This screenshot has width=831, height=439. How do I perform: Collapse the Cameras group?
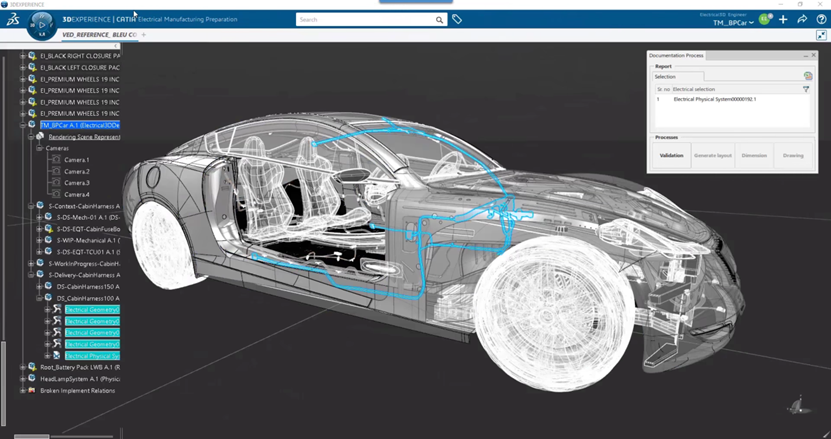click(x=39, y=148)
